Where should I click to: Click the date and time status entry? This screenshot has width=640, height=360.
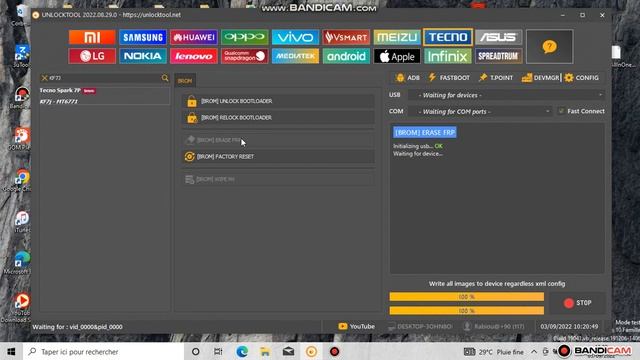[569, 327]
